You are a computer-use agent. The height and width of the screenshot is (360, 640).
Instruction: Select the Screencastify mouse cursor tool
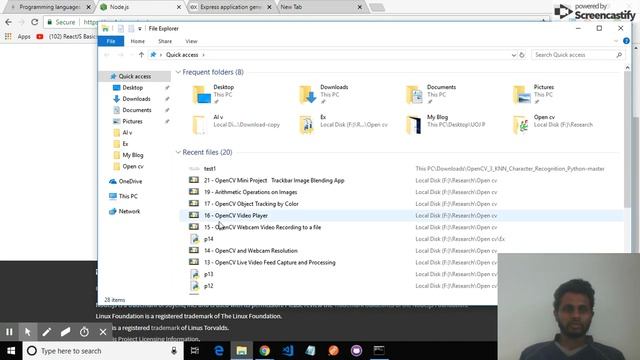coord(28,332)
